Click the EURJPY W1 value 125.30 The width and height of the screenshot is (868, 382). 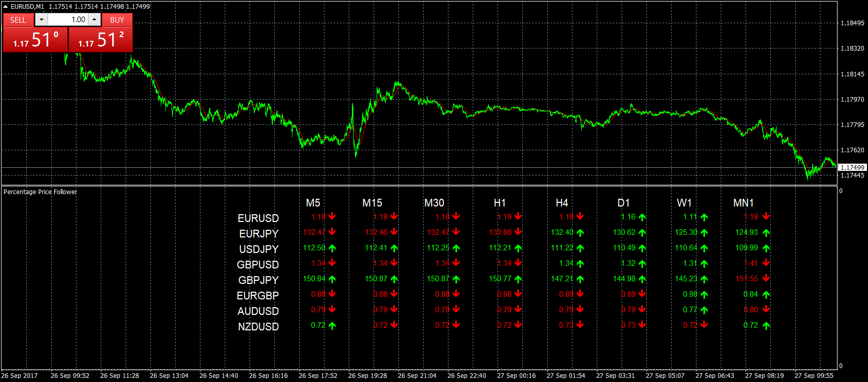(686, 232)
